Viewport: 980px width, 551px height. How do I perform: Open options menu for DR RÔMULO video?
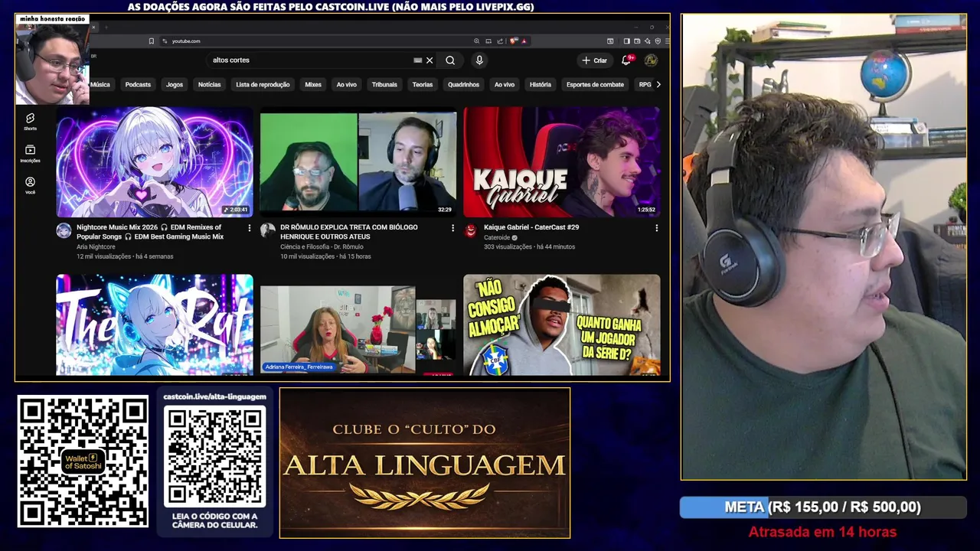(452, 228)
